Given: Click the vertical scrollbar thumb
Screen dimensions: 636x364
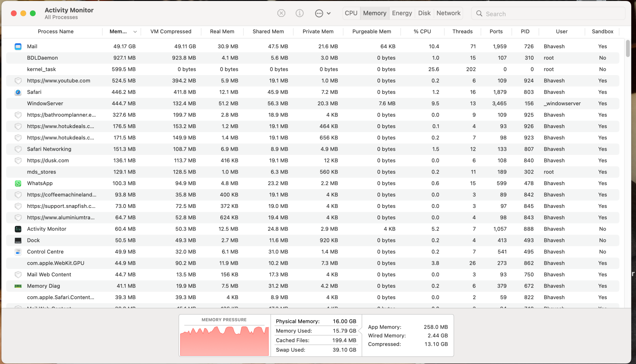Looking at the screenshot, I should tap(628, 48).
